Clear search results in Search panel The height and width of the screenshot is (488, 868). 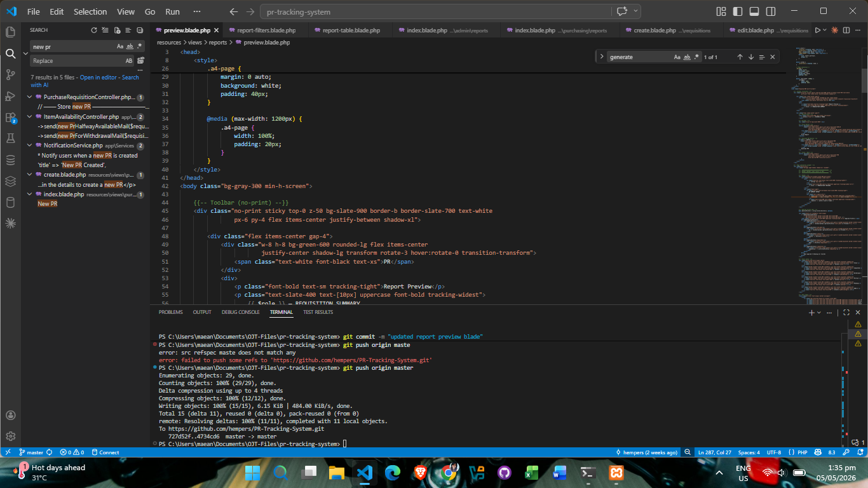[105, 30]
